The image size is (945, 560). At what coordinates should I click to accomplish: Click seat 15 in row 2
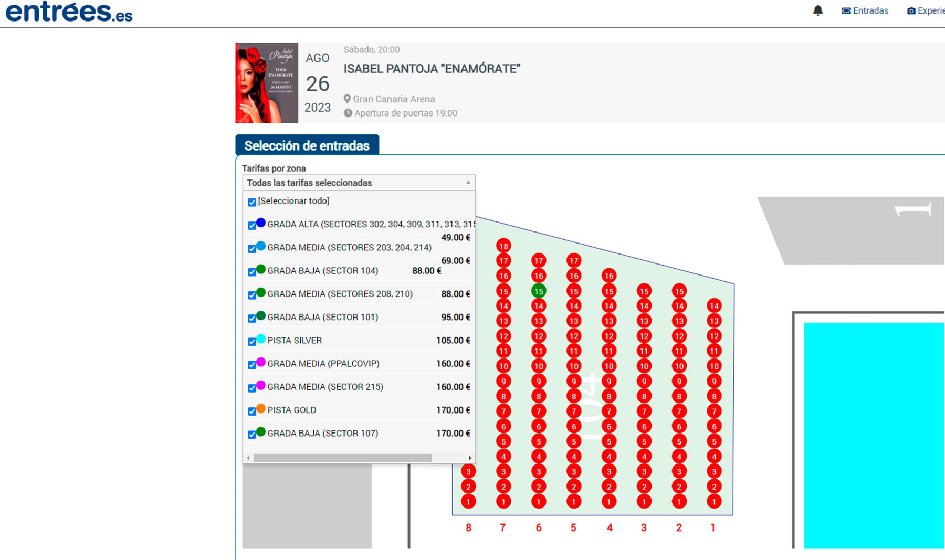tap(679, 291)
